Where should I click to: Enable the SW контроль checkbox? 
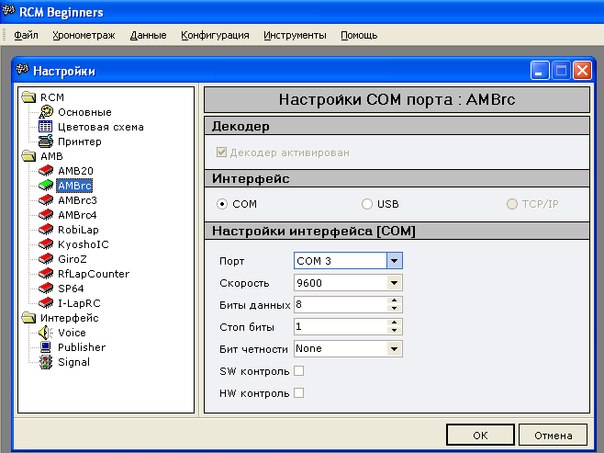299,371
